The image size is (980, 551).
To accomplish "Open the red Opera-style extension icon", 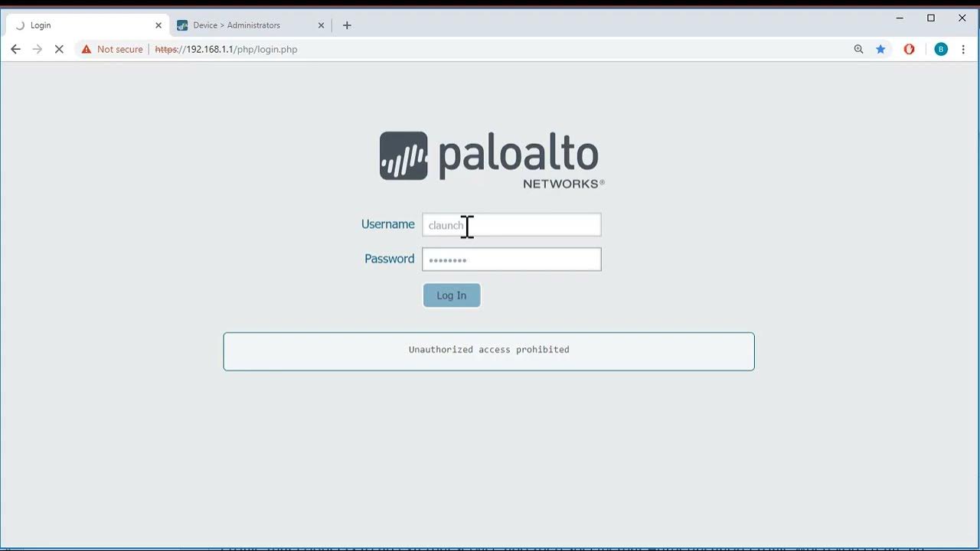I will 909,49.
